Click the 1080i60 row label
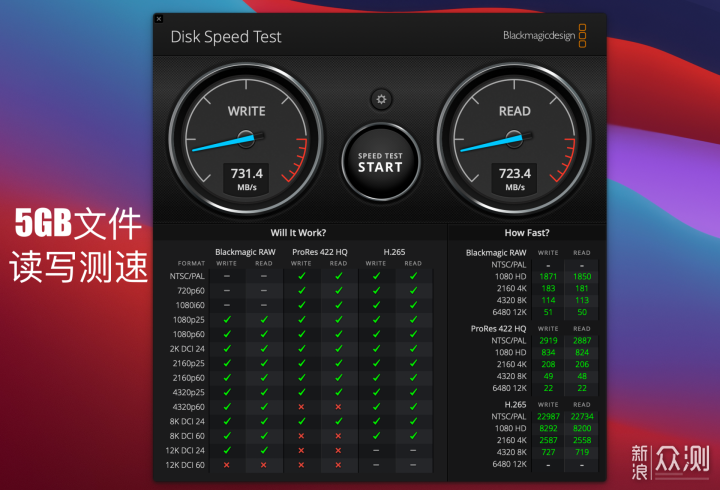This screenshot has width=720, height=490. coord(190,305)
